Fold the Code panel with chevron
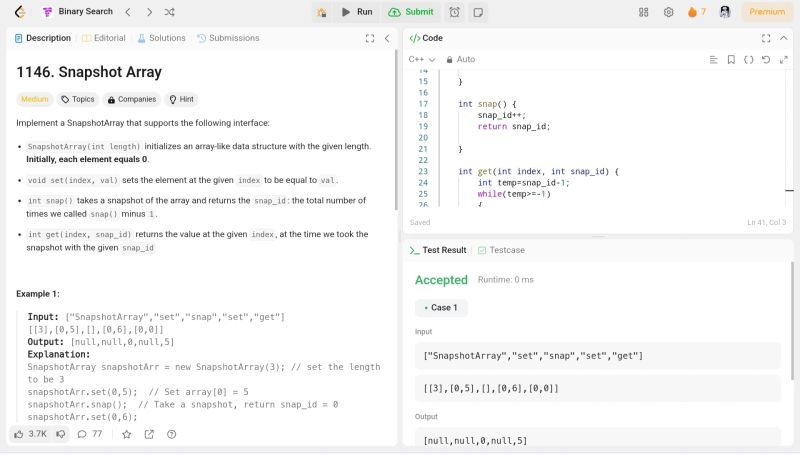This screenshot has width=800, height=455. click(784, 38)
